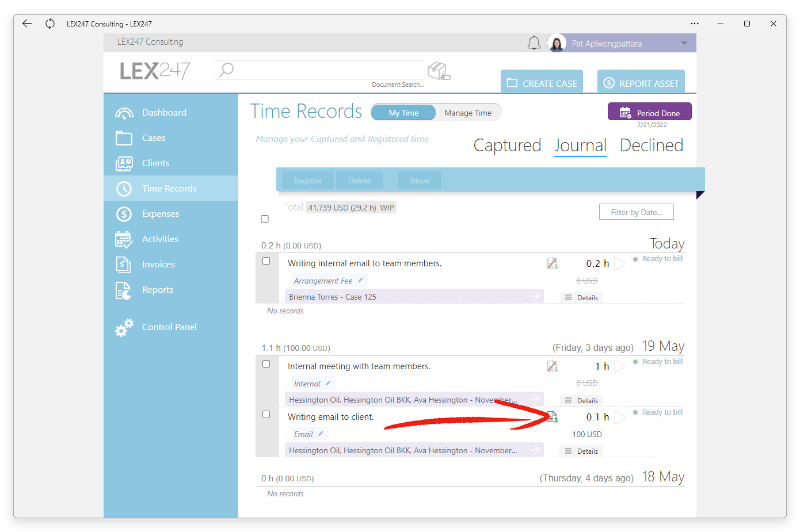
Task: Click the Time Records clock icon
Action: pyautogui.click(x=124, y=189)
